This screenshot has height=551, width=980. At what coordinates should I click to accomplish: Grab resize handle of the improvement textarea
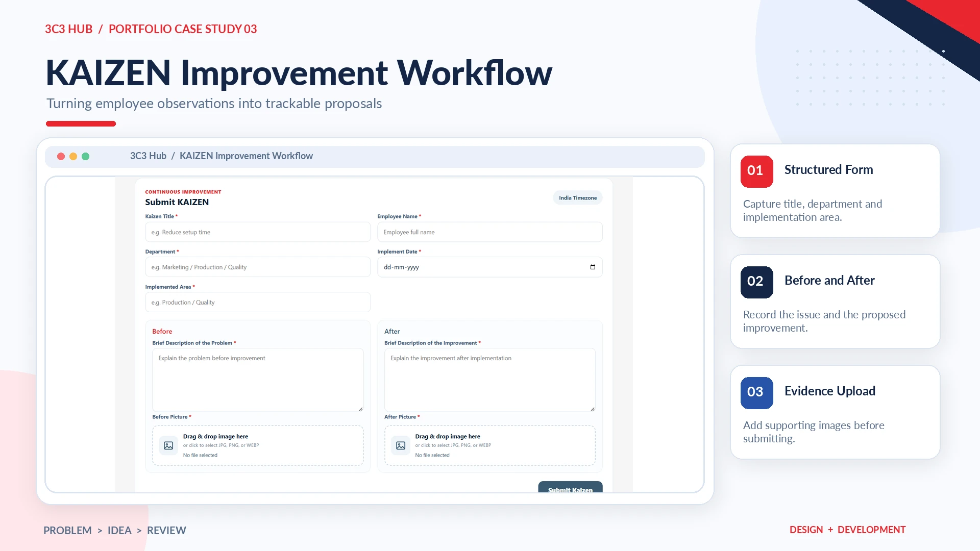[x=592, y=409]
